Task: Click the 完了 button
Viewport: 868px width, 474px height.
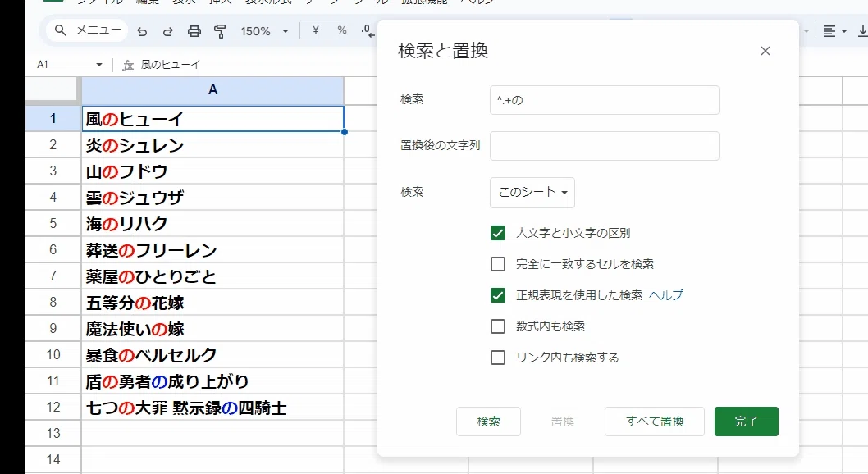Action: [747, 422]
